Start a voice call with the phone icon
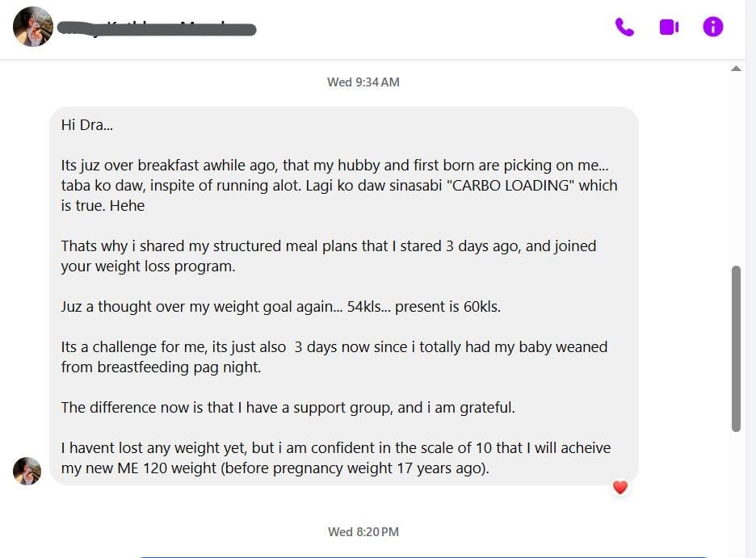 click(624, 27)
